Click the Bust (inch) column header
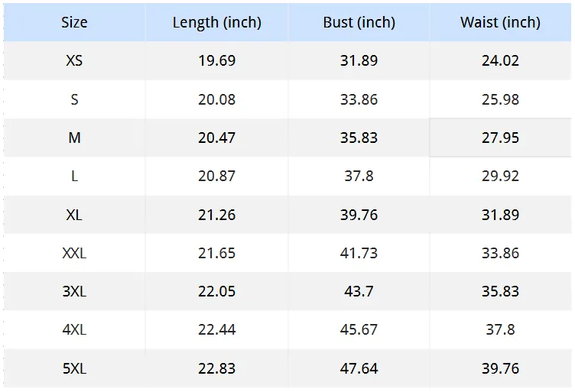 359,22
